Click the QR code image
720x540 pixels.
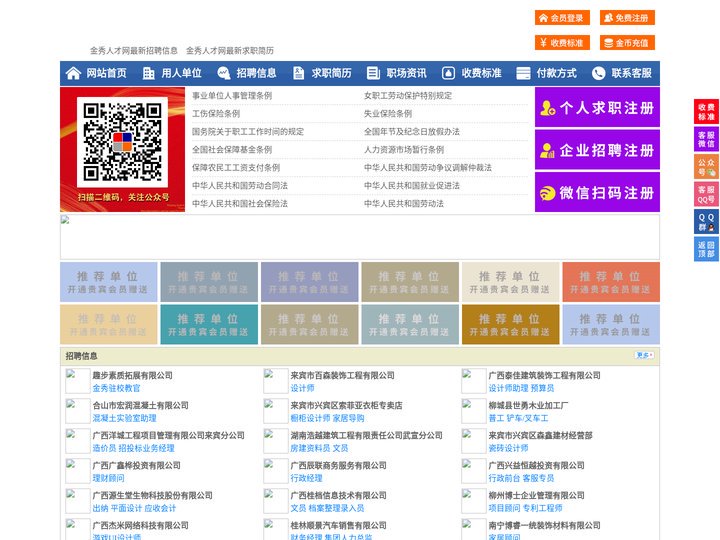[x=122, y=142]
